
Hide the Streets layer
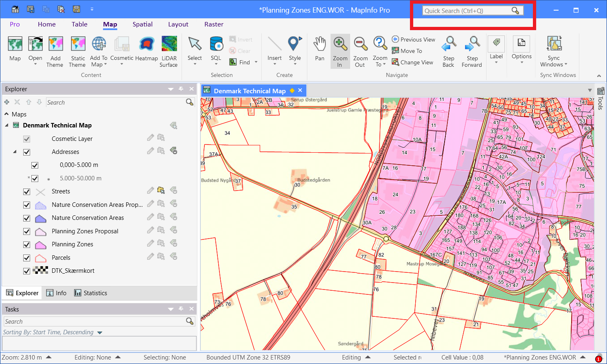(x=26, y=191)
